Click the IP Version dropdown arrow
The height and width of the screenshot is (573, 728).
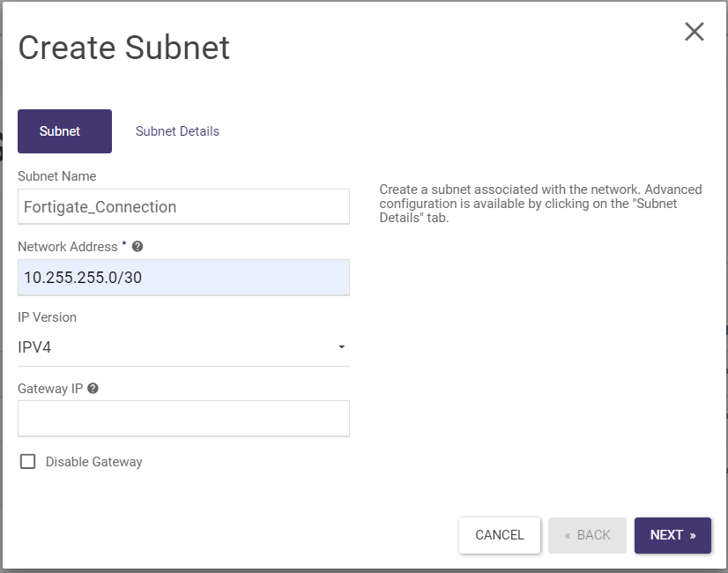point(341,347)
